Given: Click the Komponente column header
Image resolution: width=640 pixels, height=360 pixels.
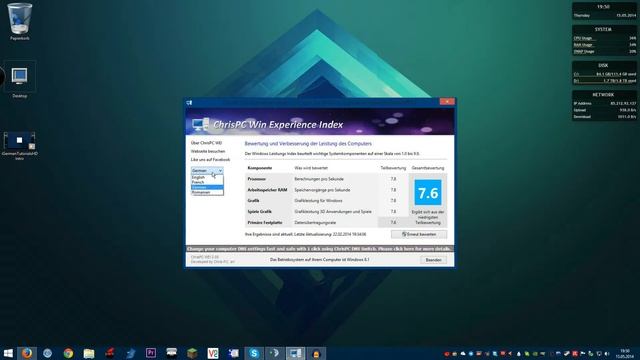Looking at the screenshot, I should [x=260, y=168].
